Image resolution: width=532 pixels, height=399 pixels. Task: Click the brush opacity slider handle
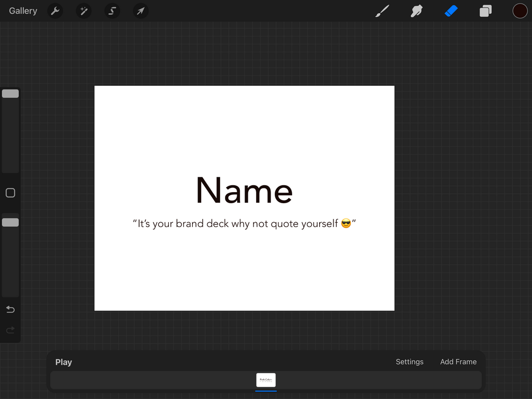[x=10, y=223]
